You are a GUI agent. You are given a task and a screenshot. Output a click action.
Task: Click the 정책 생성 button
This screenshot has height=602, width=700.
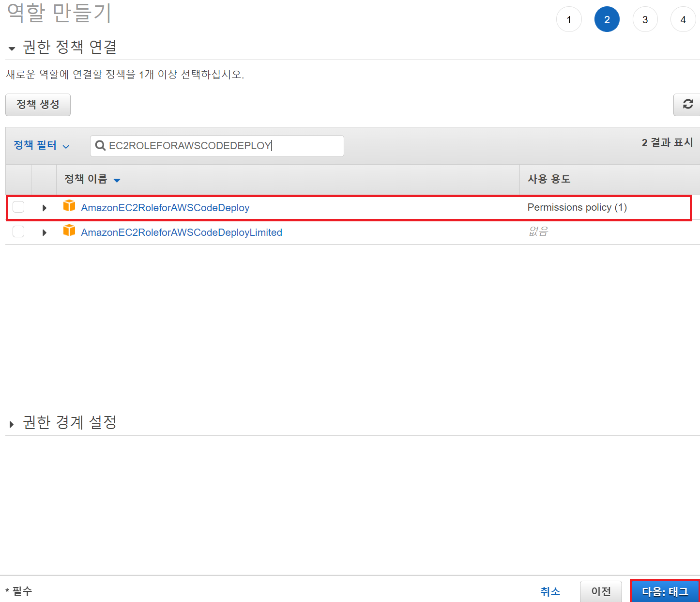[38, 105]
